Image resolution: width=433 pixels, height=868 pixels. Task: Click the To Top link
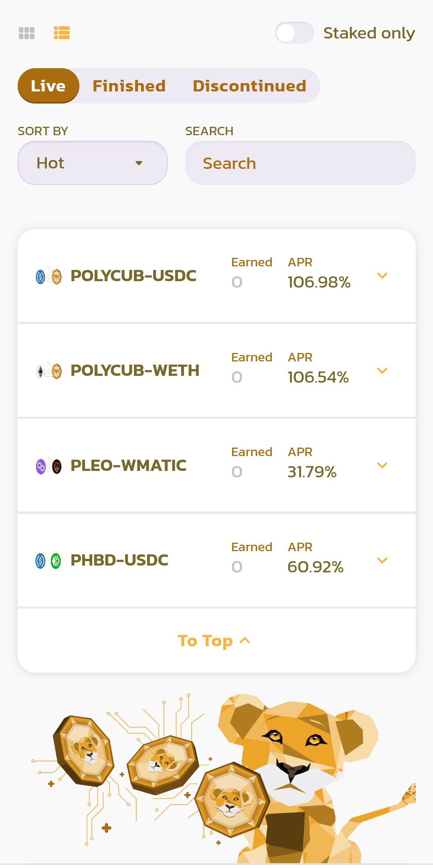coord(214,641)
